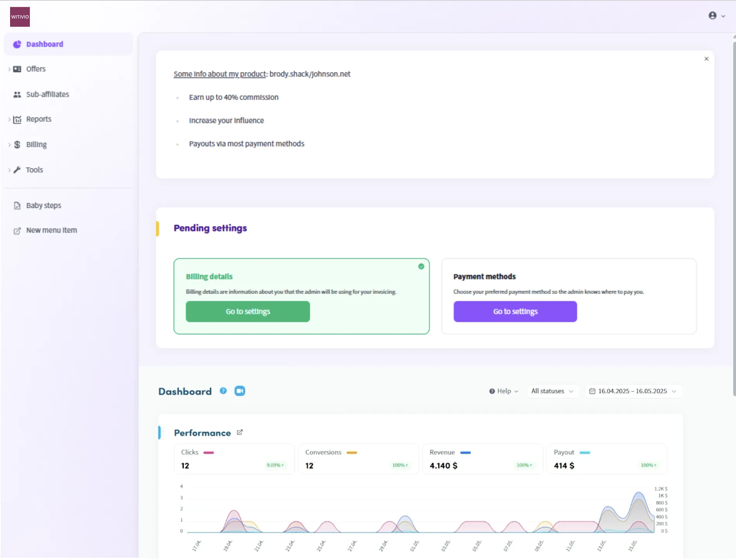Toggle the Payout cyan legend series
This screenshot has width=736, height=560.
tap(585, 453)
